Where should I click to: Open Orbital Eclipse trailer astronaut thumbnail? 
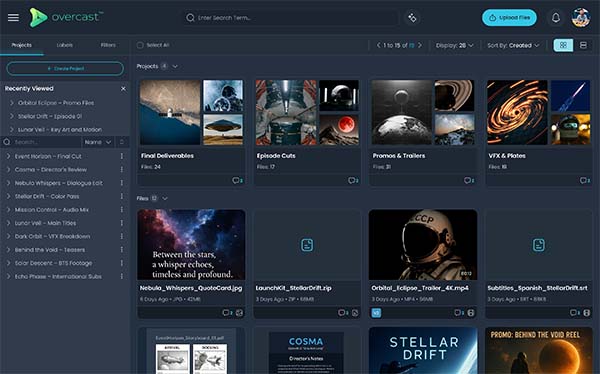click(x=423, y=245)
